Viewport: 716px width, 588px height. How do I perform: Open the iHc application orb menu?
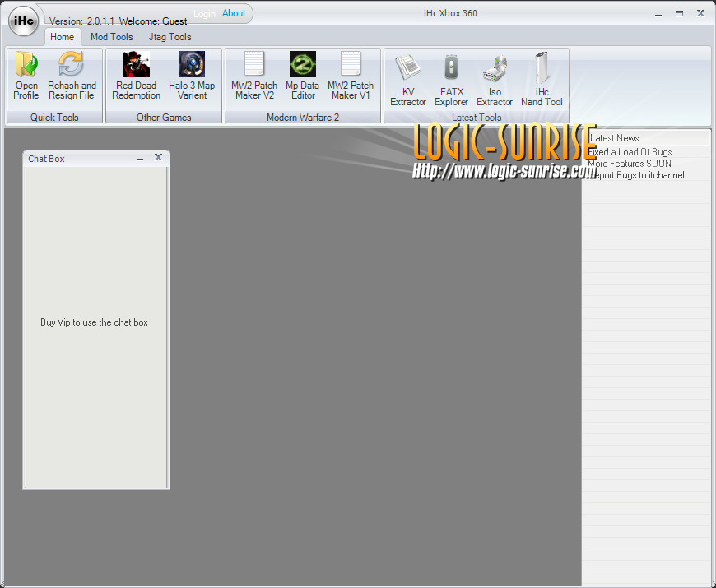click(x=23, y=21)
